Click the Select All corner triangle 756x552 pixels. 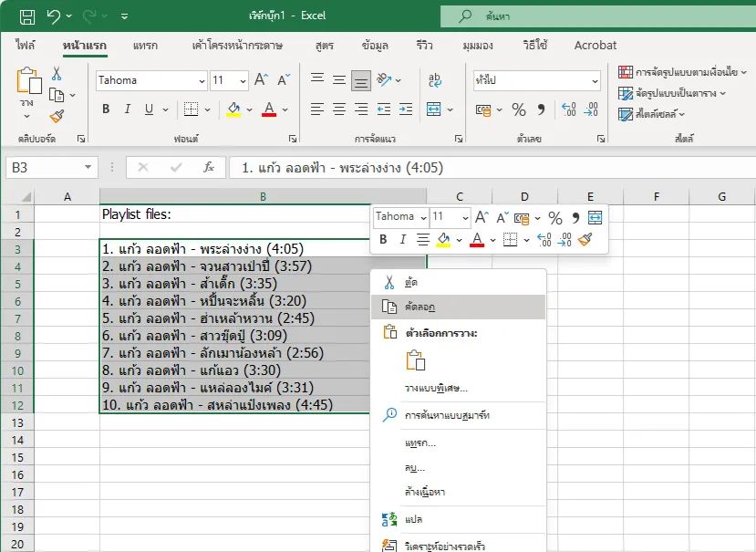(x=25, y=196)
